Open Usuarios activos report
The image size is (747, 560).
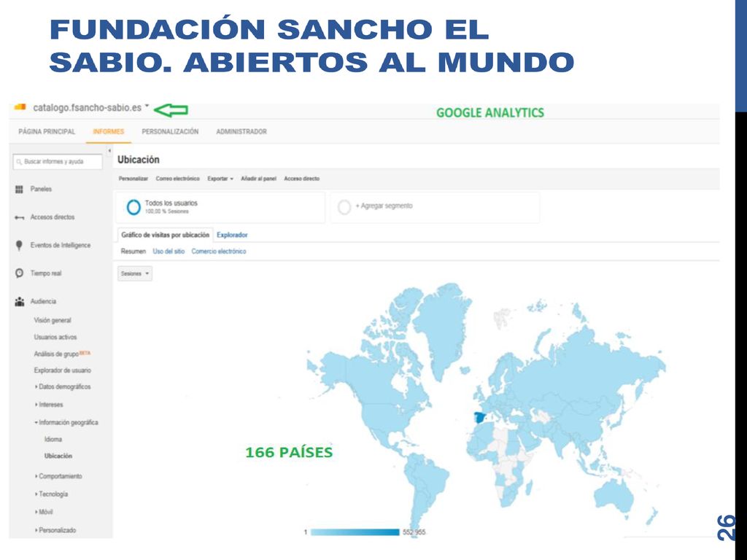55,337
